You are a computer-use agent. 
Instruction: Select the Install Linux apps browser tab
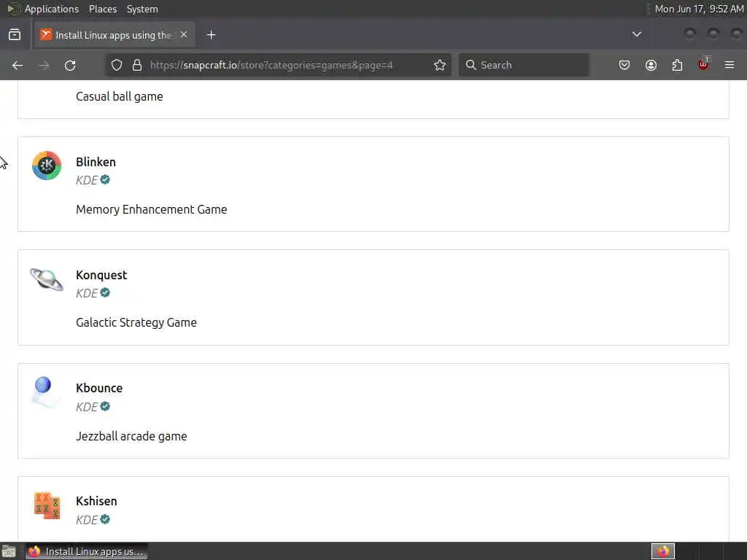point(115,35)
